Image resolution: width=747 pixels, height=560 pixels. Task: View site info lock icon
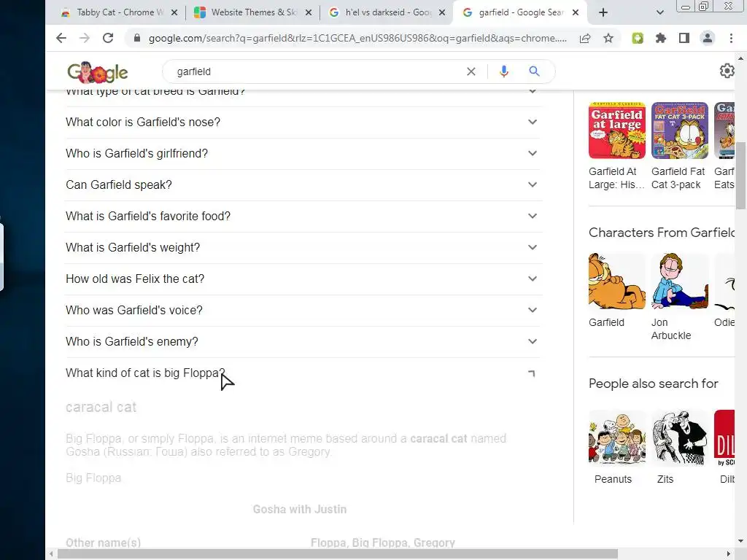(x=136, y=38)
